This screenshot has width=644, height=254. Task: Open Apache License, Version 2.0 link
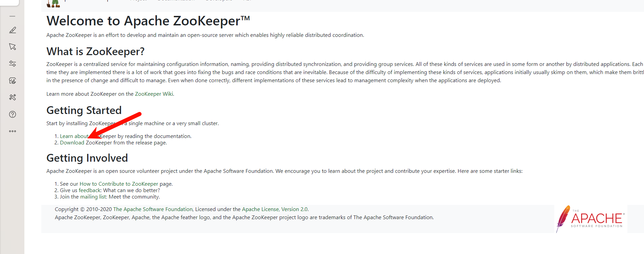(x=275, y=209)
